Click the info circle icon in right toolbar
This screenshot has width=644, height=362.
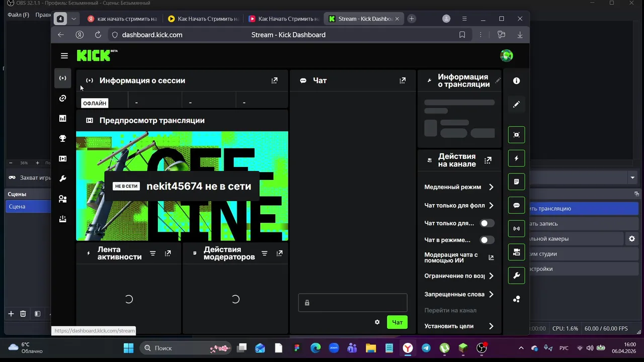(x=516, y=81)
